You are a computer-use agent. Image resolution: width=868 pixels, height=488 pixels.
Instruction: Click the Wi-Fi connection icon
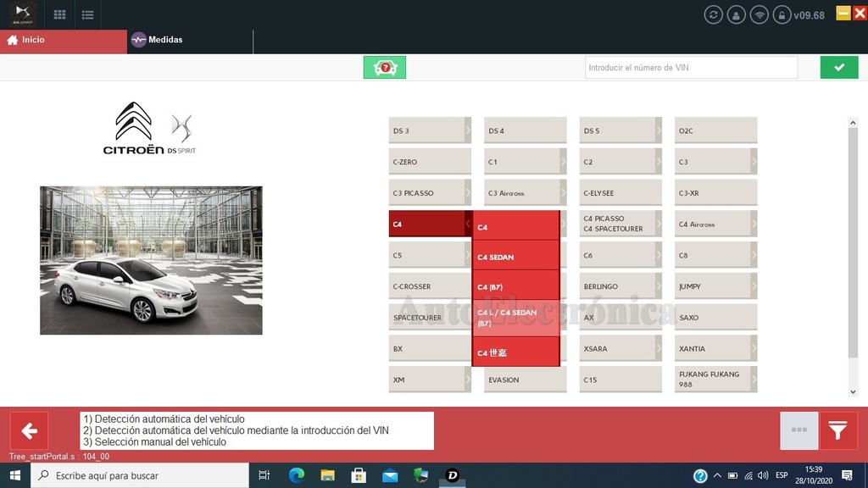[759, 15]
